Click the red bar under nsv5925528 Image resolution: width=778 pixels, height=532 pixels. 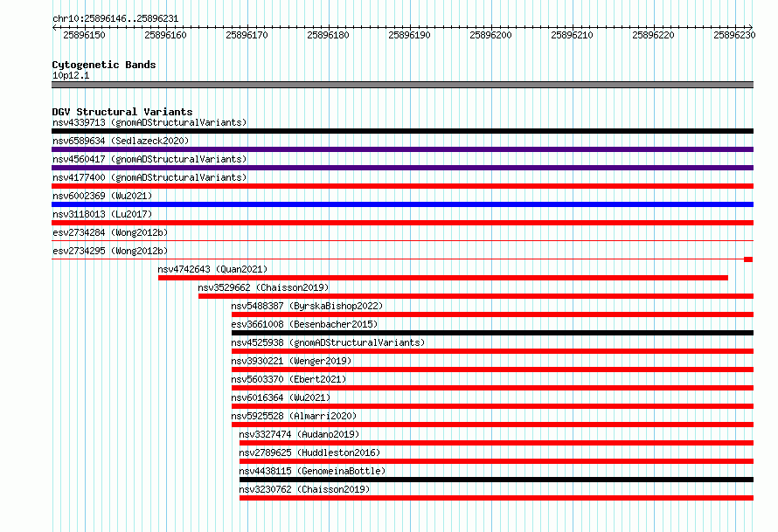pos(493,425)
